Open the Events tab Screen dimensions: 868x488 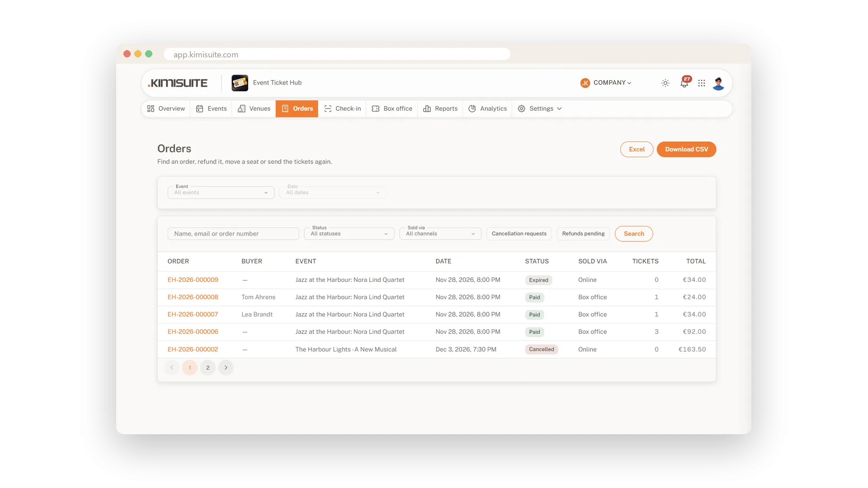pyautogui.click(x=211, y=109)
